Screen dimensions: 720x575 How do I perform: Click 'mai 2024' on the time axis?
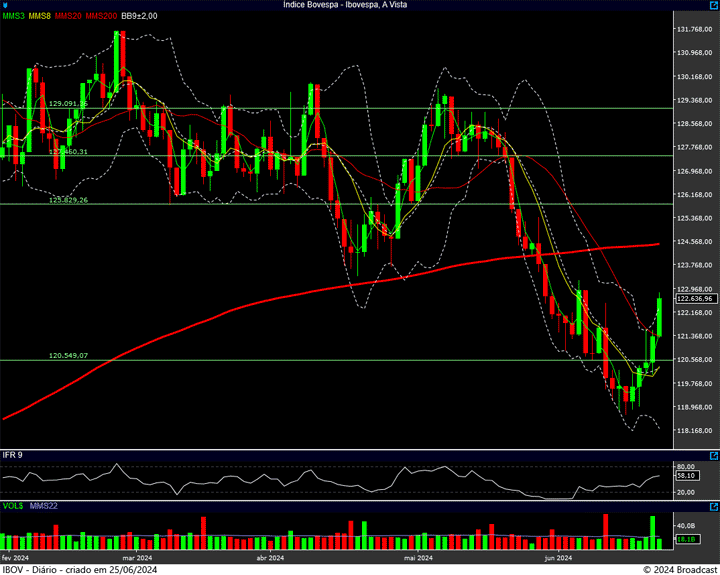click(x=418, y=557)
